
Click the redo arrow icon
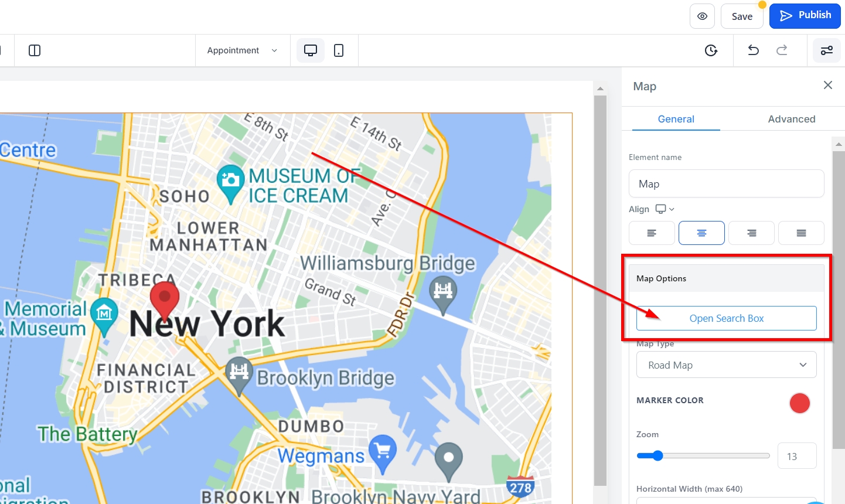tap(782, 50)
